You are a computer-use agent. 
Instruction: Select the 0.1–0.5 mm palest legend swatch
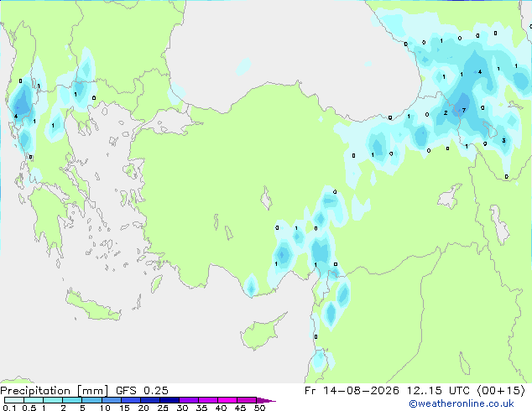tap(14, 400)
